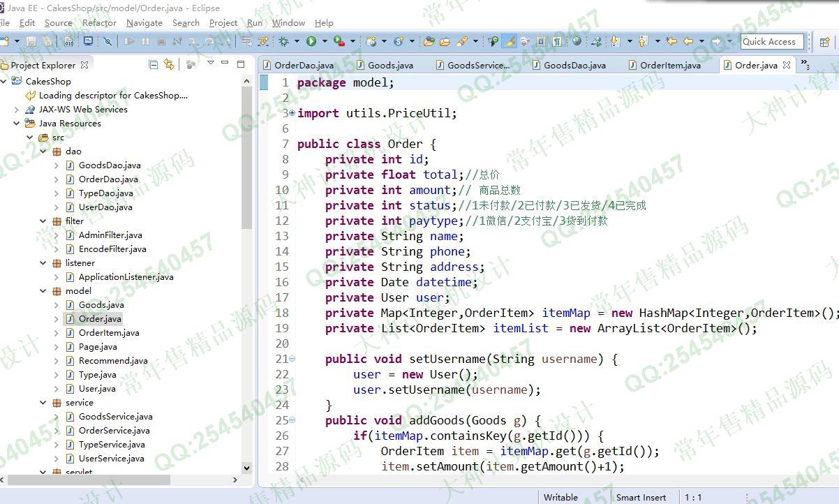This screenshot has width=839, height=504.
Task: Toggle Mark Occurrences highlighter button
Action: [509, 42]
